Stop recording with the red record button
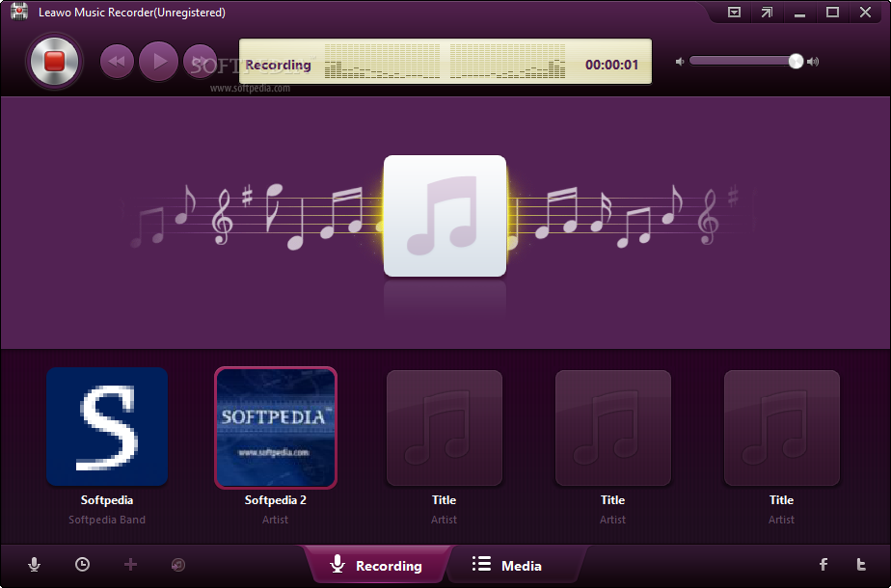This screenshot has width=891, height=588. [55, 62]
